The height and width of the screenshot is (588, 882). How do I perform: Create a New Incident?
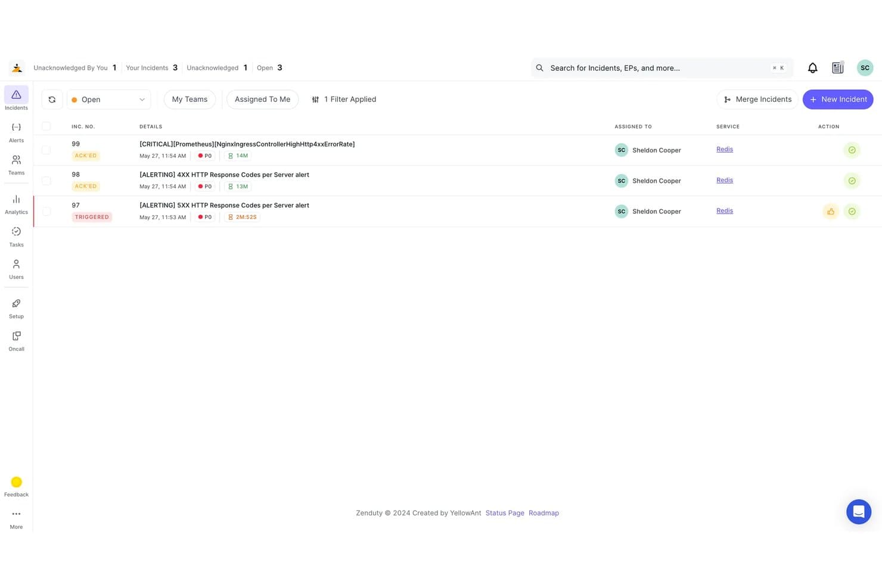point(838,99)
